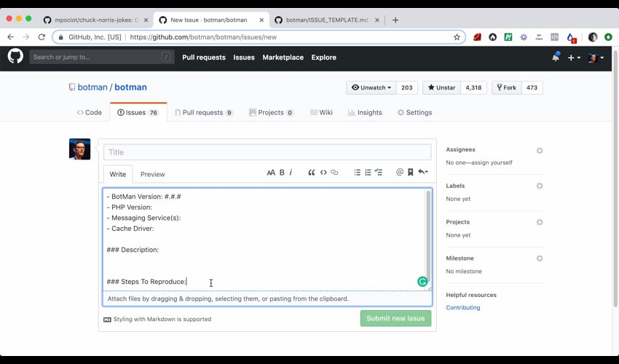Open the Wiki repository tab
The width and height of the screenshot is (619, 364).
point(321,113)
